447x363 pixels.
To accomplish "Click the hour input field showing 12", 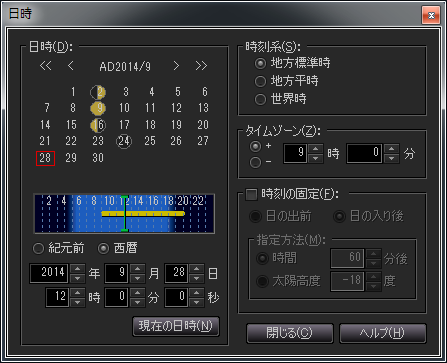I will click(58, 297).
